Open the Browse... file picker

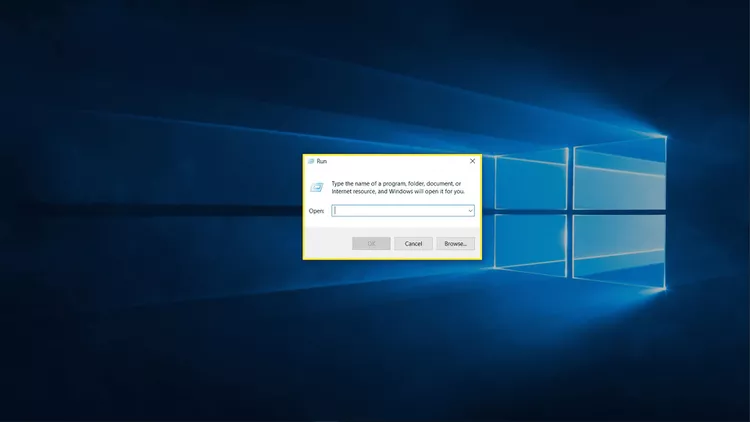455,244
